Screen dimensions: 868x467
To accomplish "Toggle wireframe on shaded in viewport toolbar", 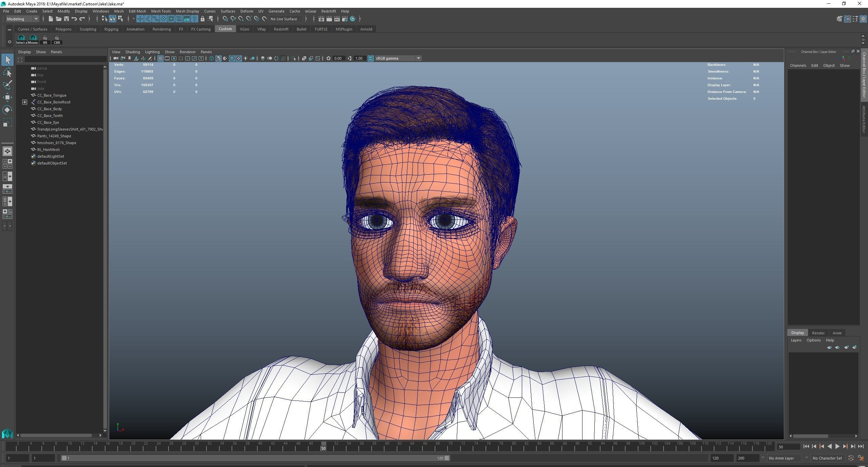I will pyautogui.click(x=232, y=58).
